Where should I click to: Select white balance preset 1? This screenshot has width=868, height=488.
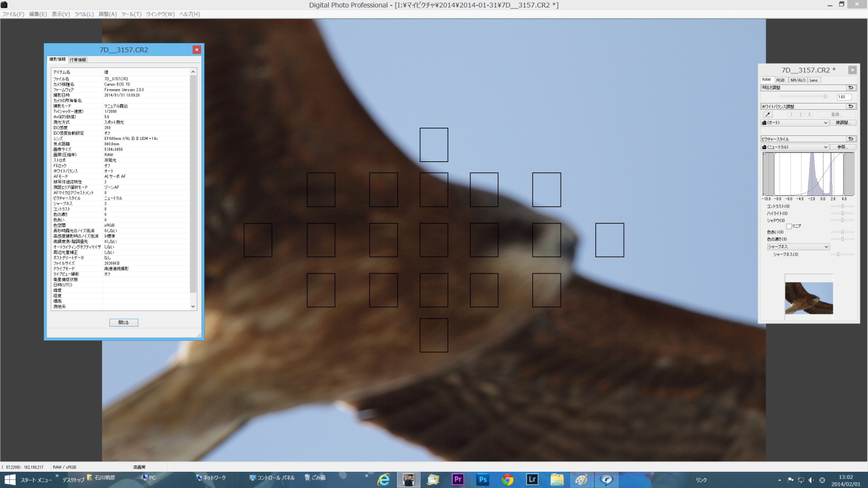pyautogui.click(x=791, y=114)
